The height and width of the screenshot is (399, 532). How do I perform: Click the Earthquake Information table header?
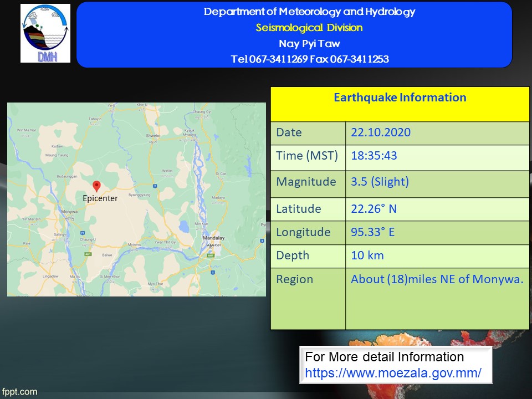pyautogui.click(x=400, y=98)
